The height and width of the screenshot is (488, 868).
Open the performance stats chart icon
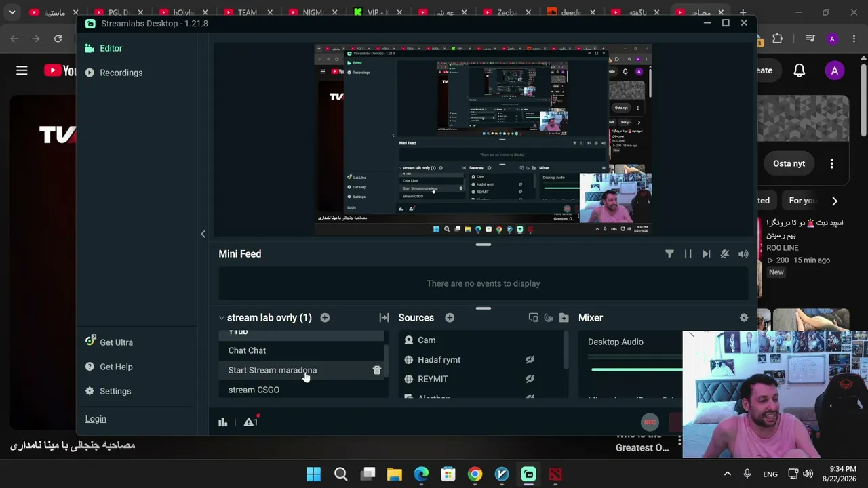(222, 422)
